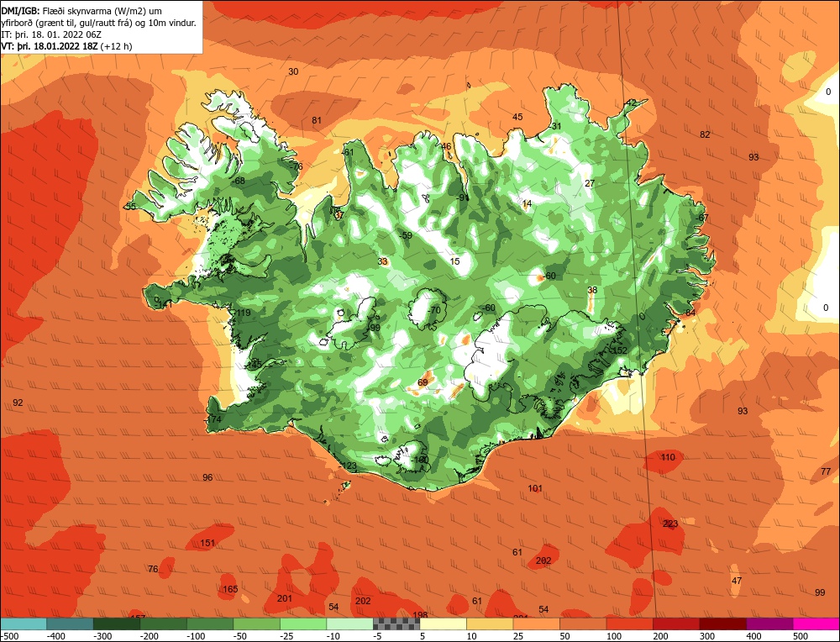The height and width of the screenshot is (642, 840).
Task: Click the crimson swatch between 200 and 300
Action: [x=676, y=624]
